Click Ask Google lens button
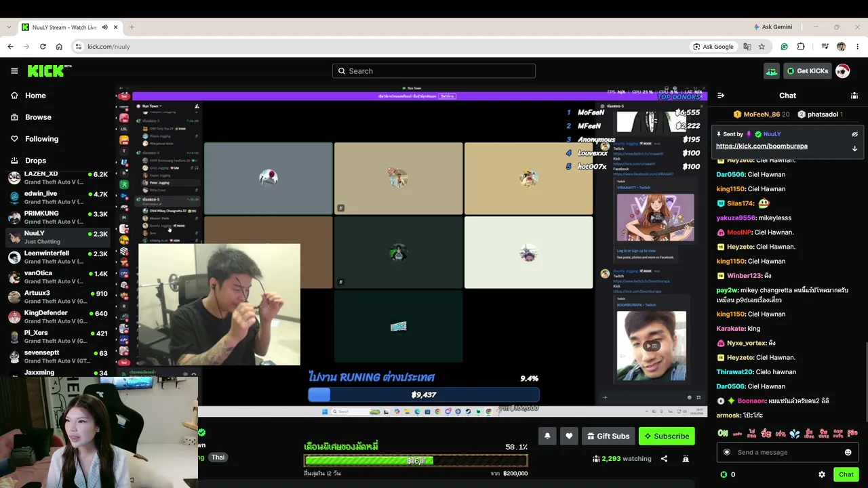 pyautogui.click(x=713, y=47)
